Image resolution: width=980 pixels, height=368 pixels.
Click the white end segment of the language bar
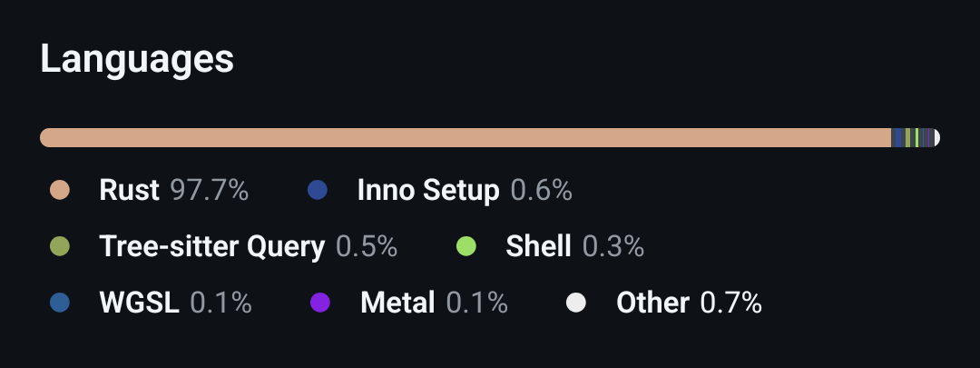click(936, 138)
